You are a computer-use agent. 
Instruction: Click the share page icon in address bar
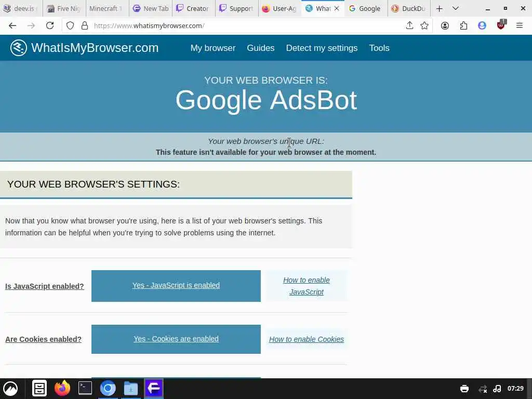(x=409, y=26)
